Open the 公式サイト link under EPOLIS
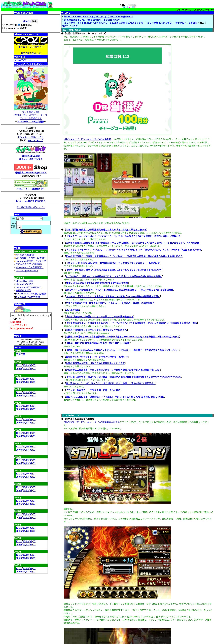This screenshot has height=644, width=215. [x=38, y=47]
